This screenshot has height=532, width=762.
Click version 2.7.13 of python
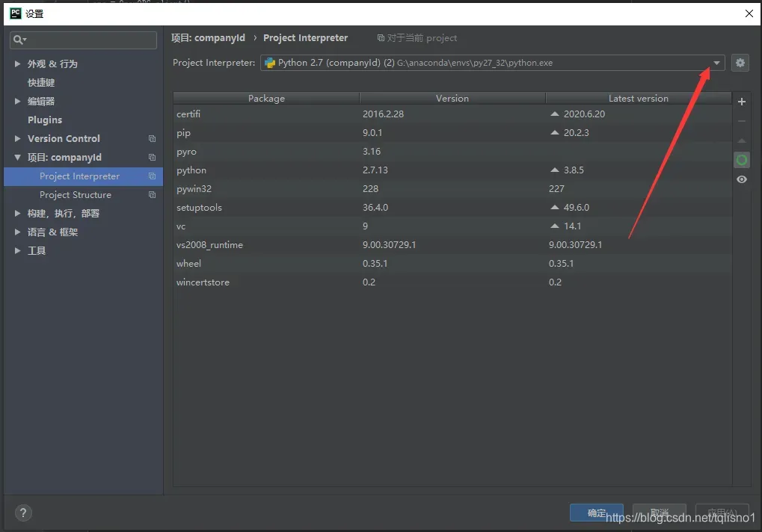click(x=375, y=170)
